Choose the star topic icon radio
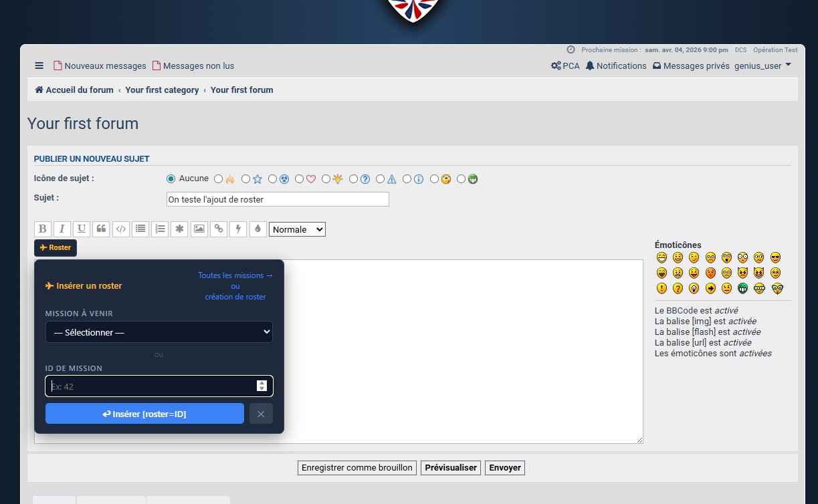Image resolution: width=818 pixels, height=504 pixels. click(x=245, y=178)
